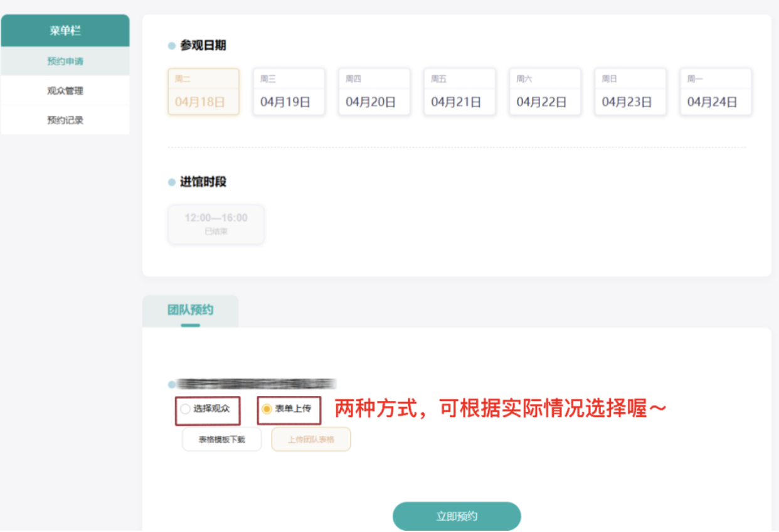Select the 周日 04月23日 date card
Screen dimensions: 779x532
630,92
